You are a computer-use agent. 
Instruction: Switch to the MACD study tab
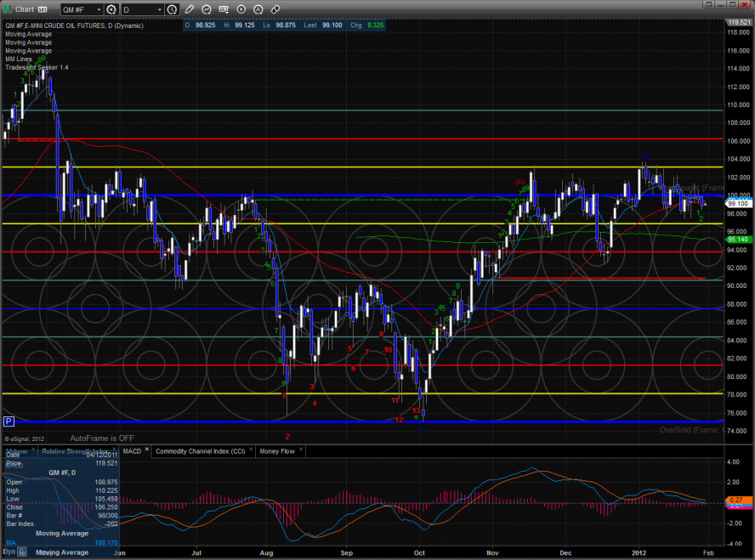pyautogui.click(x=132, y=451)
